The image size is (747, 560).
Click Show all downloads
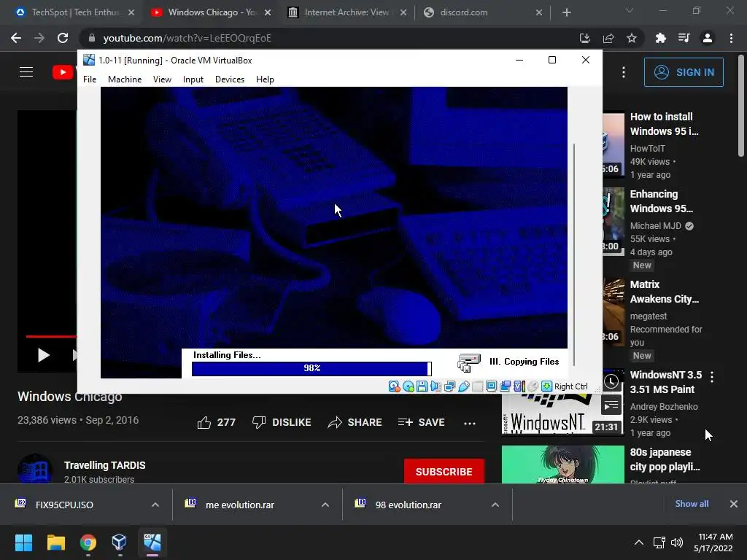pos(692,503)
